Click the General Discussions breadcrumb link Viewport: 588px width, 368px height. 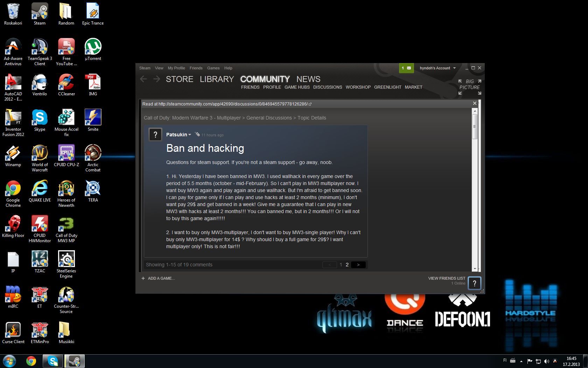269,118
